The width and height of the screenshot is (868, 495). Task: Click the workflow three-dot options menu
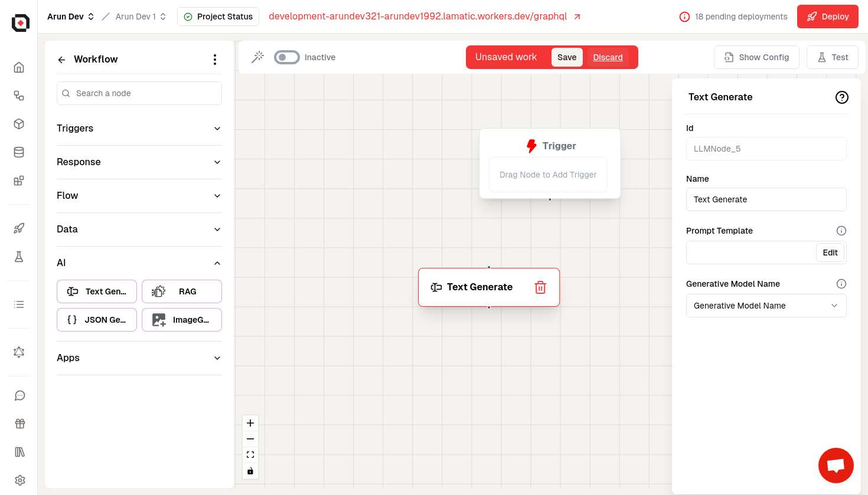(214, 60)
